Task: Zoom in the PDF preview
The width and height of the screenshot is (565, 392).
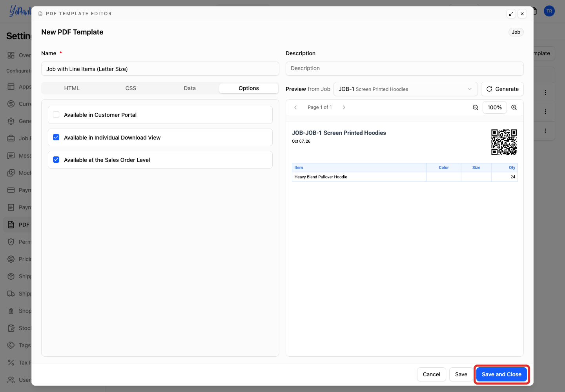Action: [514, 107]
